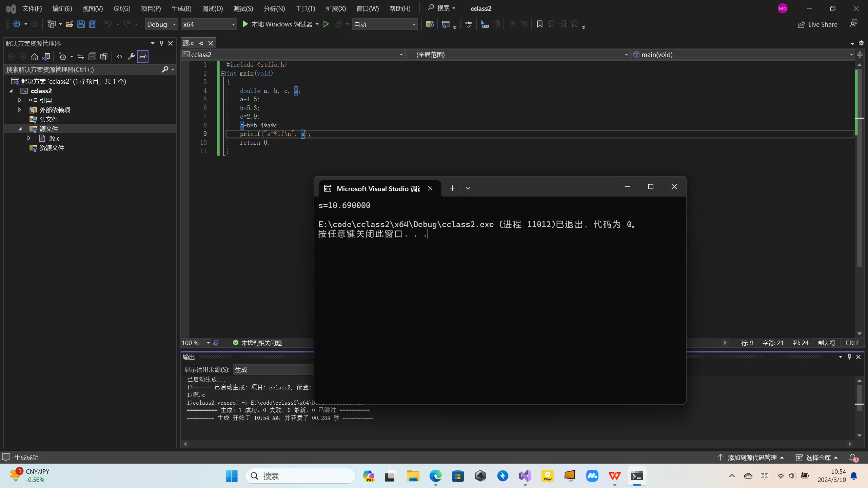The width and height of the screenshot is (868, 488).
Task: Open the console tab dropdown chevron
Action: (x=468, y=188)
